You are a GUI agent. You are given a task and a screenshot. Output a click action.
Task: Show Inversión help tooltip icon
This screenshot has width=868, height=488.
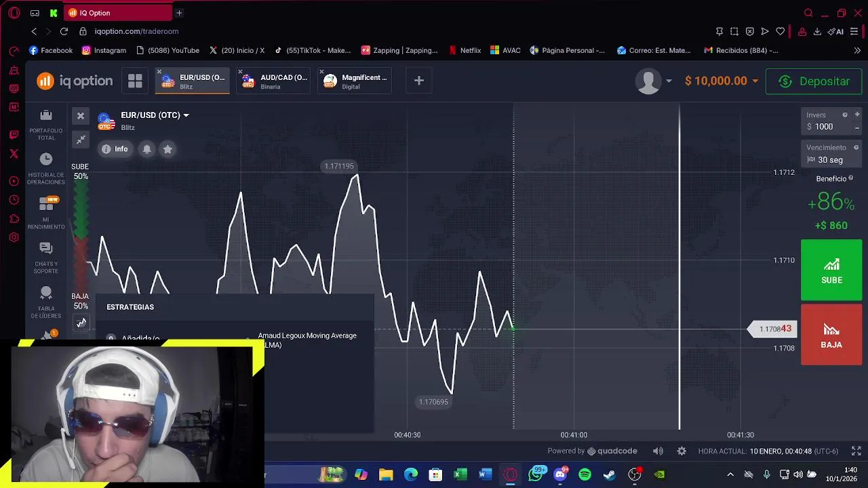[845, 115]
